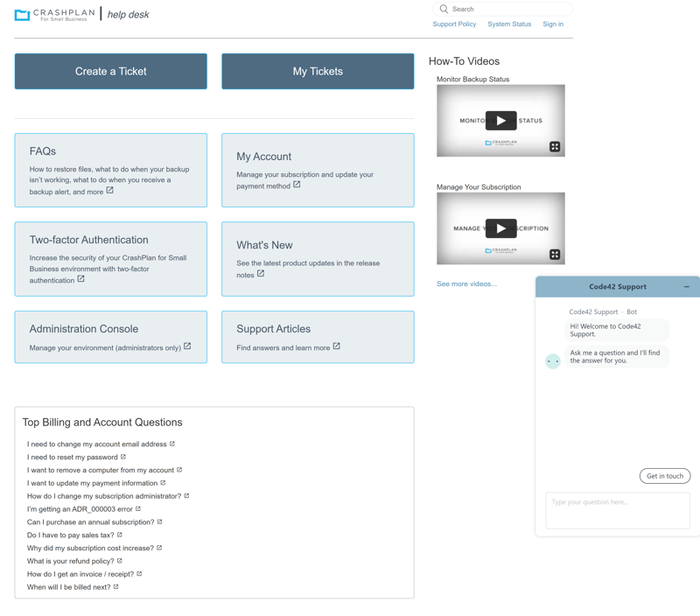Open 'When will I be billed next?'
The width and height of the screenshot is (700, 616).
tap(69, 587)
